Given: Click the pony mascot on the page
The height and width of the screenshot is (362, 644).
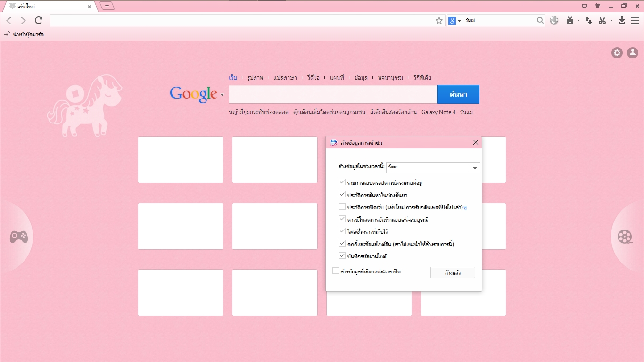Looking at the screenshot, I should point(85,105).
